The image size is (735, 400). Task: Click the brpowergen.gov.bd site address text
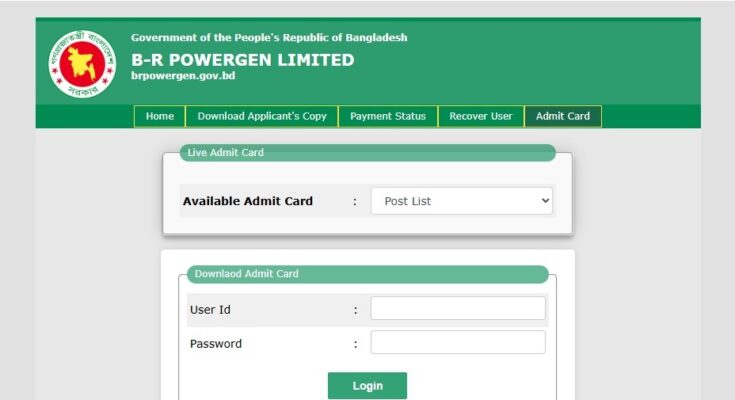tap(183, 77)
